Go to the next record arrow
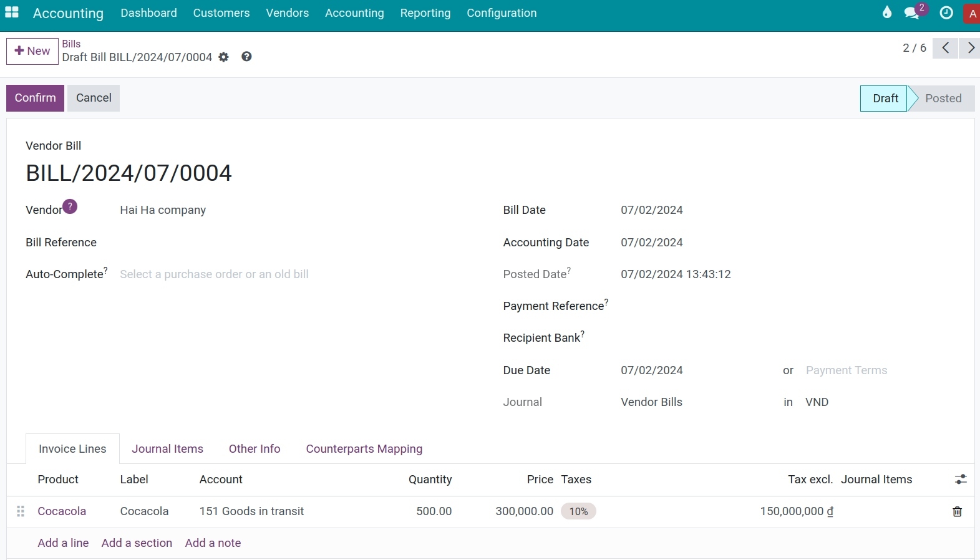Image resolution: width=980 pixels, height=560 pixels. (x=970, y=48)
